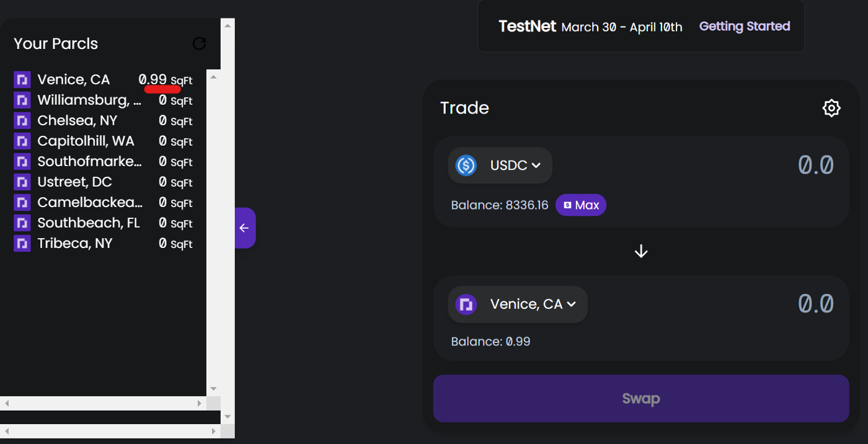
Task: Open trade settings gear icon
Action: (831, 108)
